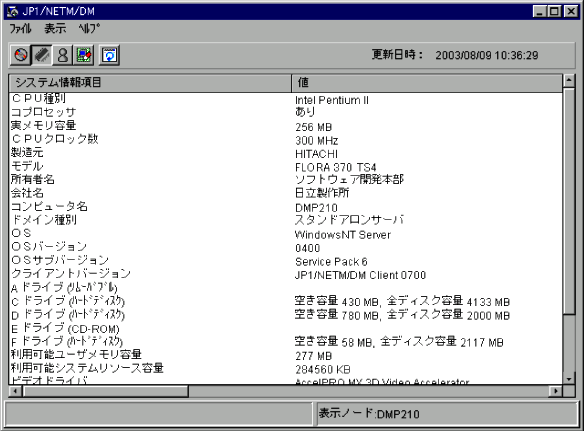Click the horizontal scrollbar right arrow
Screen dimensions: 584x431
(x=556, y=391)
